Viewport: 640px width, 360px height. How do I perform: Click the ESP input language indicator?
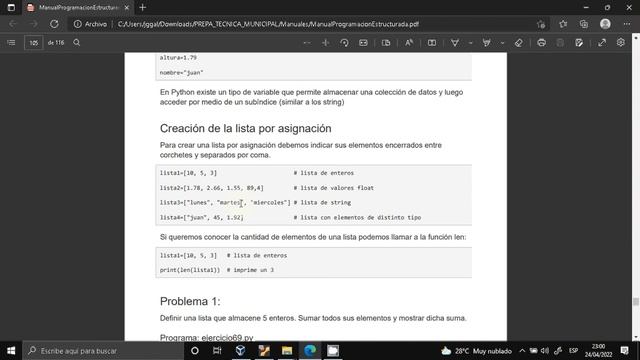pos(573,351)
